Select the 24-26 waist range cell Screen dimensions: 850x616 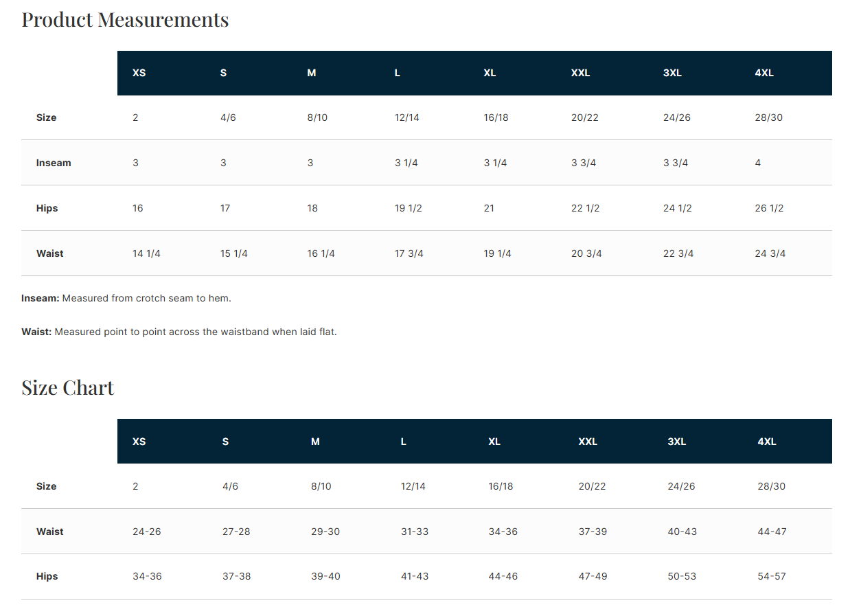pos(146,532)
